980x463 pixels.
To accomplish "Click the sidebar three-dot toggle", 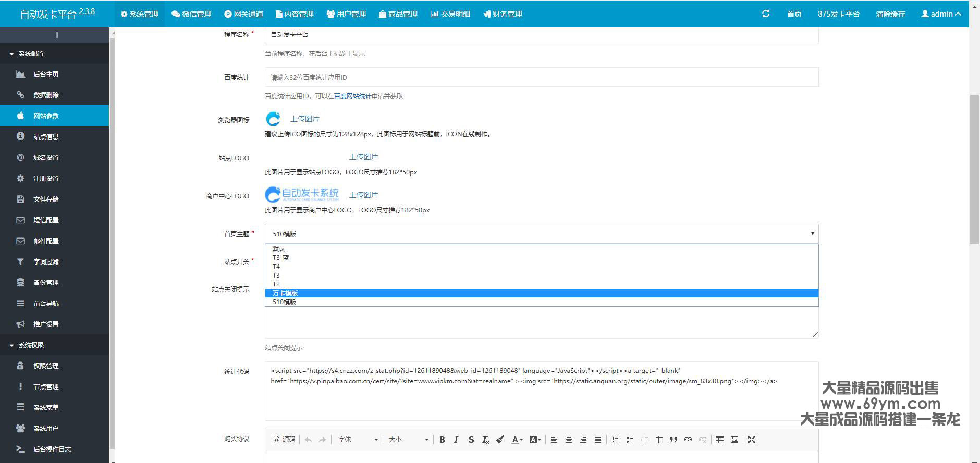I will [x=57, y=35].
